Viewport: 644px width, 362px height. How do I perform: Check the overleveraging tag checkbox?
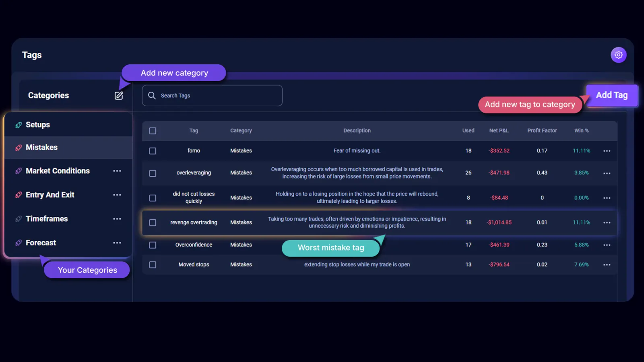(153, 173)
